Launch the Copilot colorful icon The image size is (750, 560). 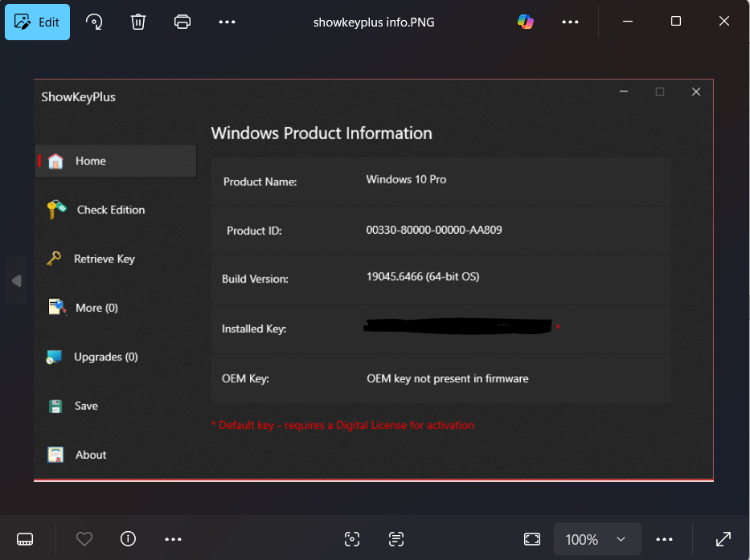click(x=526, y=22)
